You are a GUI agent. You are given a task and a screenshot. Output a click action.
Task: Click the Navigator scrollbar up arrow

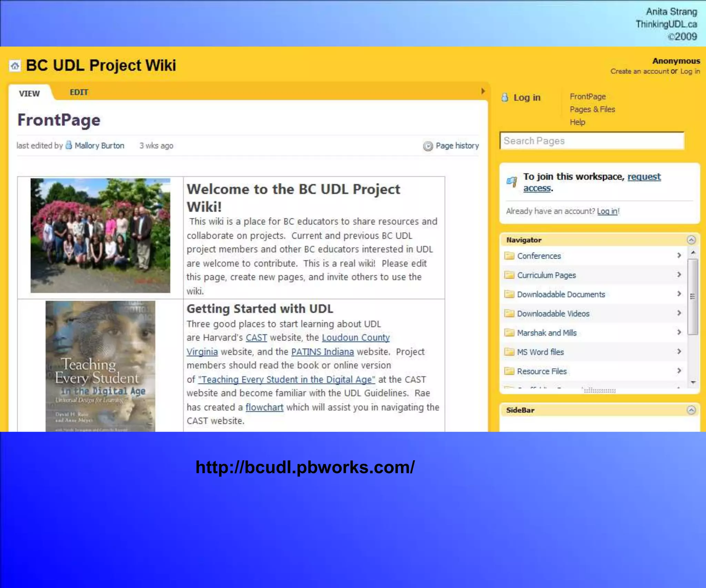(x=693, y=253)
